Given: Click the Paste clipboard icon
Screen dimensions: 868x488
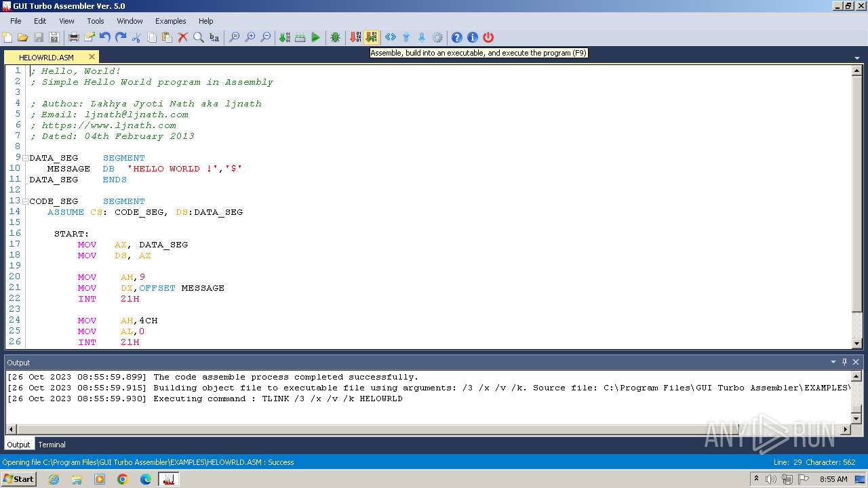Looking at the screenshot, I should click(x=167, y=37).
